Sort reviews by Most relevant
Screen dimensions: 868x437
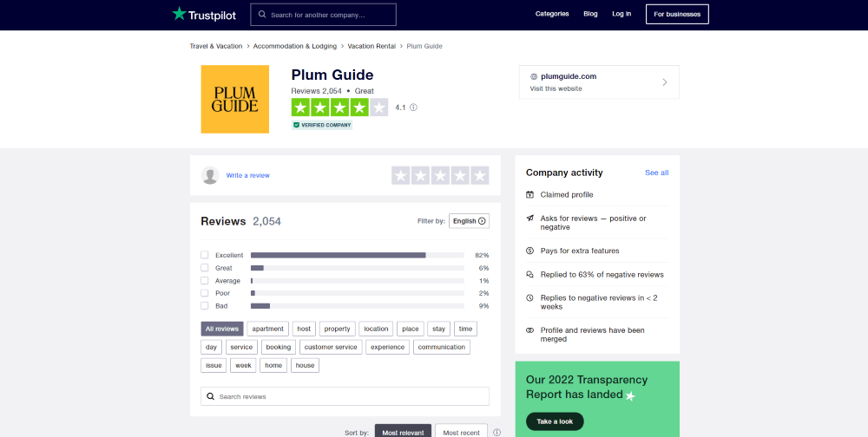point(403,432)
